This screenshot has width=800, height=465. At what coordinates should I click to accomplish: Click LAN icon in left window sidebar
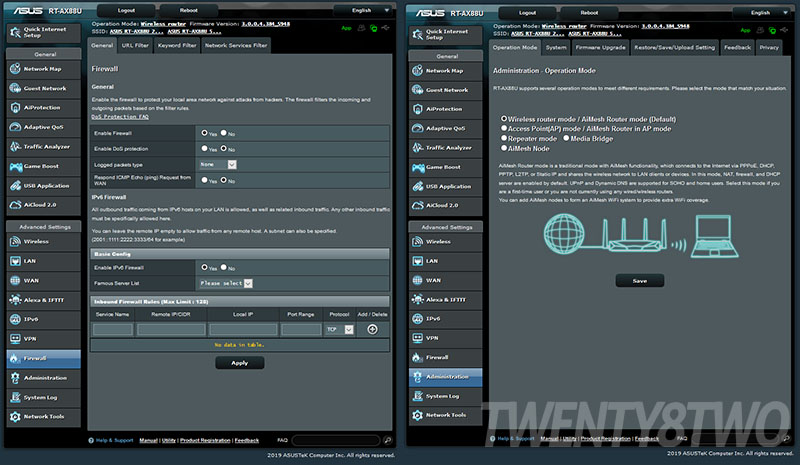point(15,261)
